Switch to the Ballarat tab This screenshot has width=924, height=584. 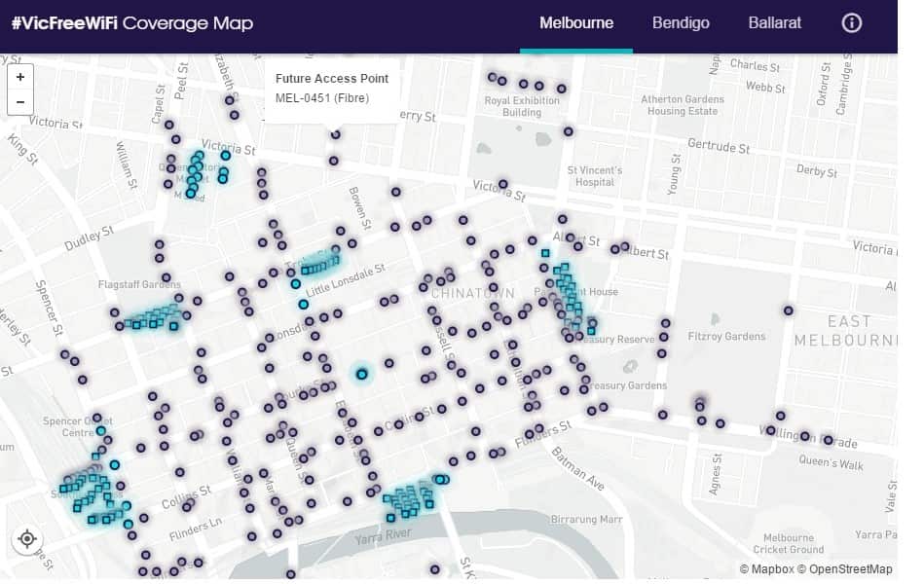pyautogui.click(x=774, y=22)
